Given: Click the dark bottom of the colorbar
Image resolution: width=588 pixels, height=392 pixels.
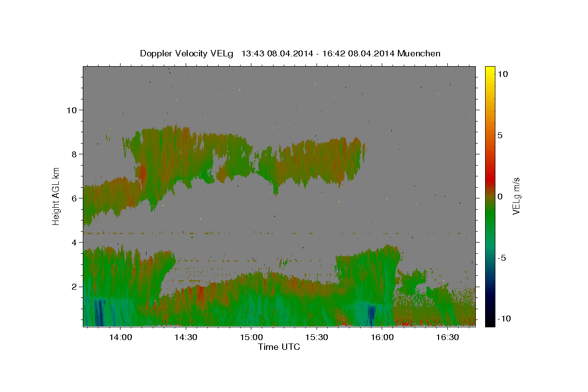Looking at the screenshot, I should [490, 322].
